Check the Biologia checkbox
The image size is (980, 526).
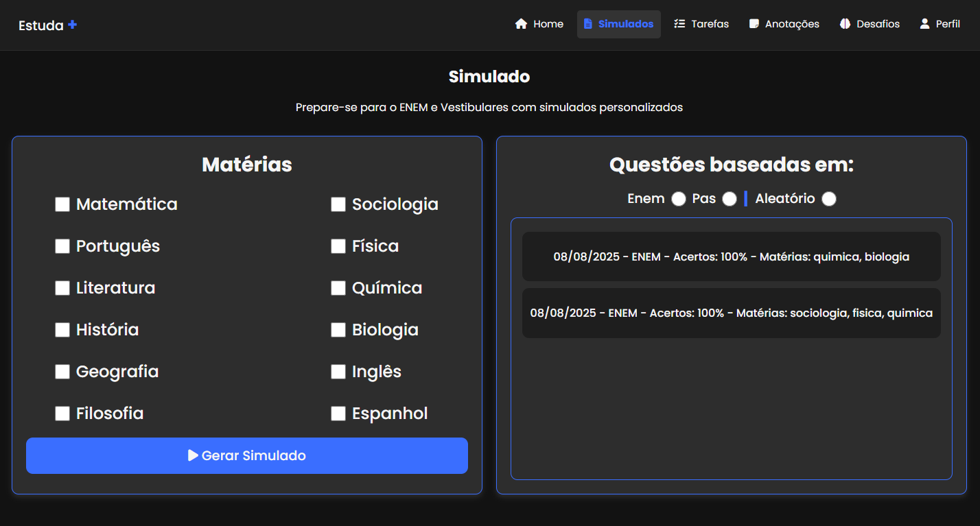(338, 330)
